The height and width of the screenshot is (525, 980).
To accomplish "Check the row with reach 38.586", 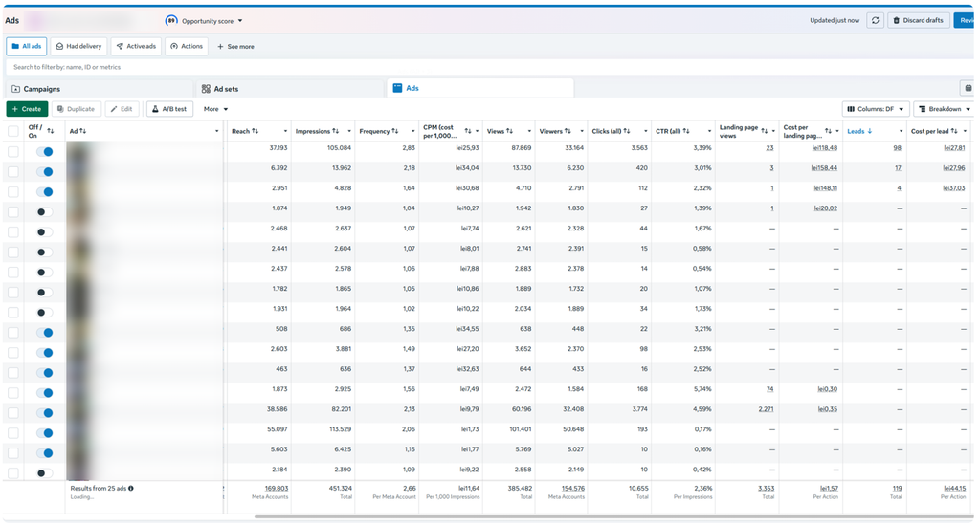I will [x=13, y=412].
